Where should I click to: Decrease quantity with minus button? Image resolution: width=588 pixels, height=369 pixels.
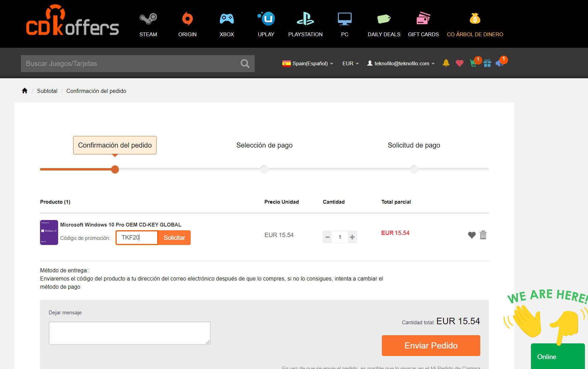pyautogui.click(x=327, y=237)
